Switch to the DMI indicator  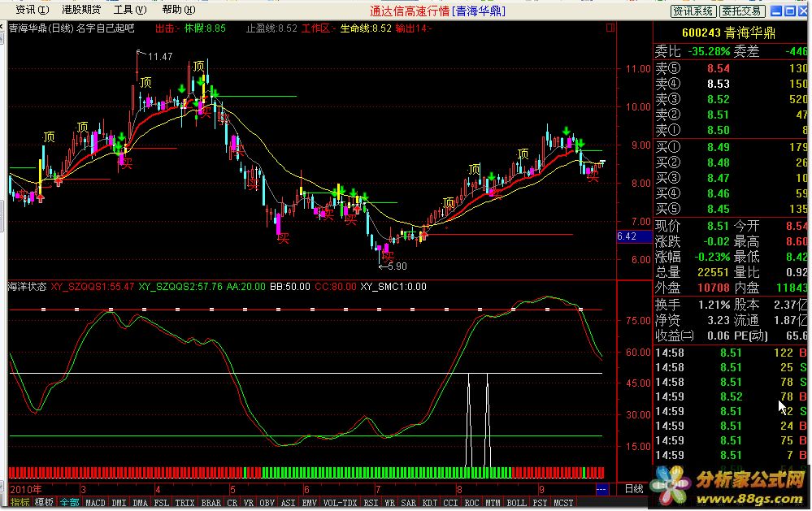point(119,503)
